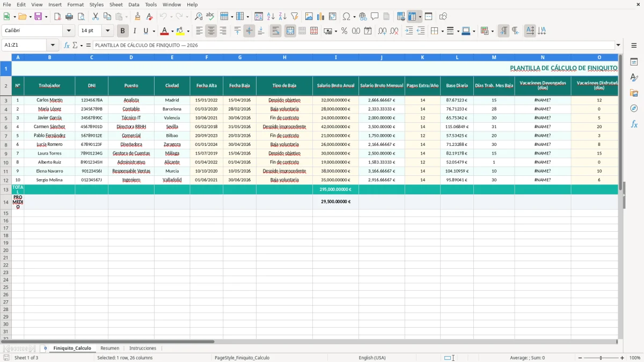Sort descending Z to A
Image resolution: width=644 pixels, height=362 pixels.
(283, 17)
